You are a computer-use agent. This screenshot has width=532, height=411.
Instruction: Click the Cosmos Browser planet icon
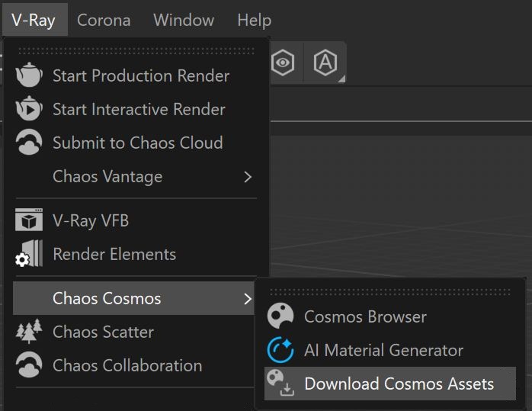[280, 316]
